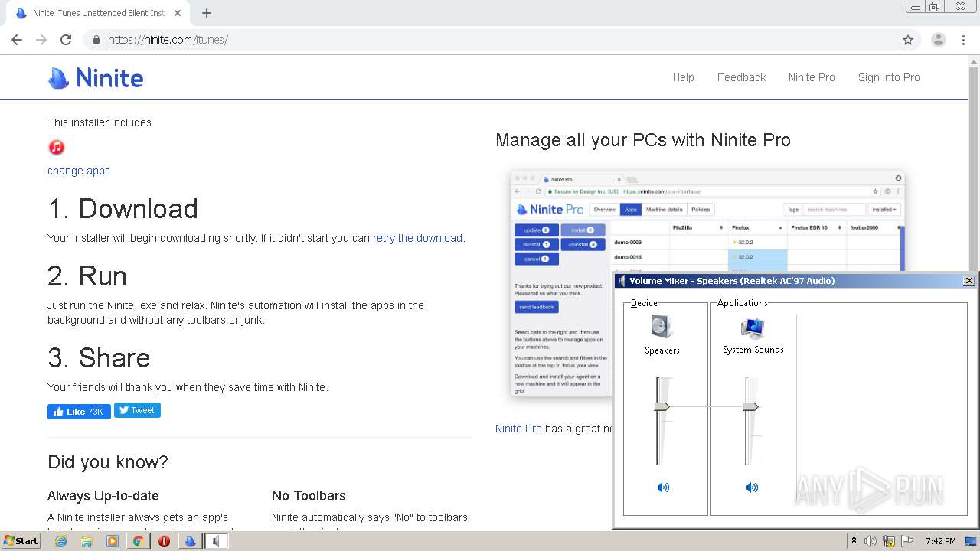This screenshot has width=980, height=551.
Task: Open Speakers device properties icon
Action: coord(661,327)
